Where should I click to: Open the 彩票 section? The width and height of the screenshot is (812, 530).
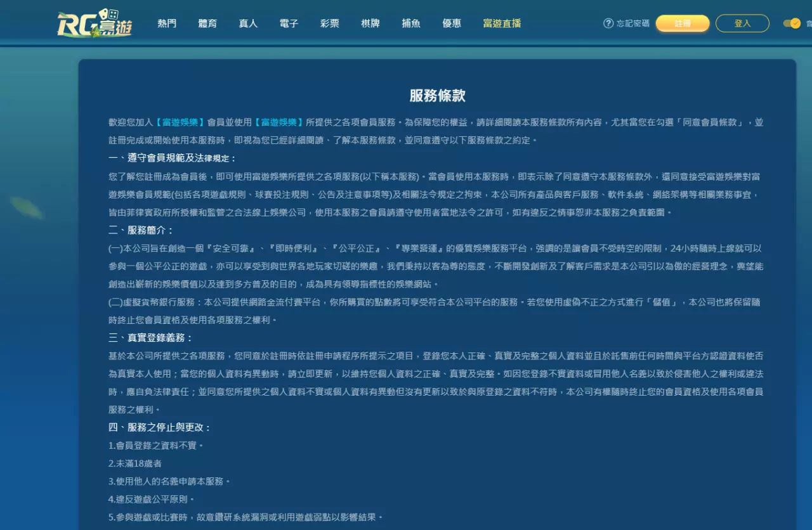click(329, 23)
